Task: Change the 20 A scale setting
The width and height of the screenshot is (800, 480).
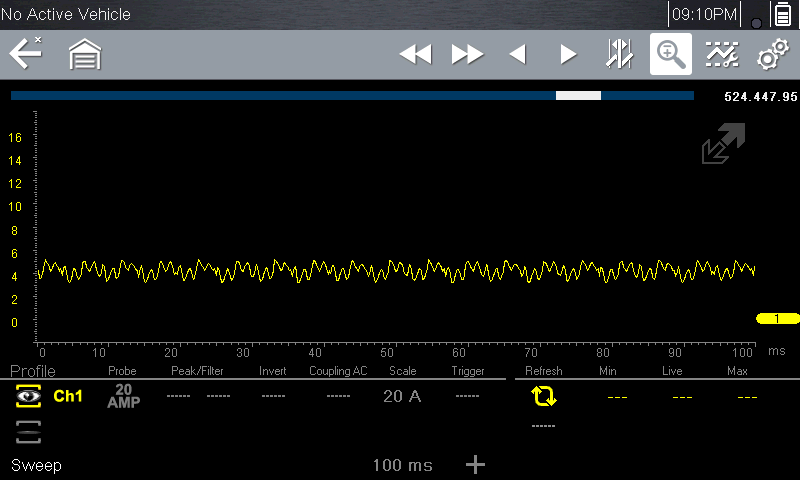Action: pyautogui.click(x=402, y=397)
